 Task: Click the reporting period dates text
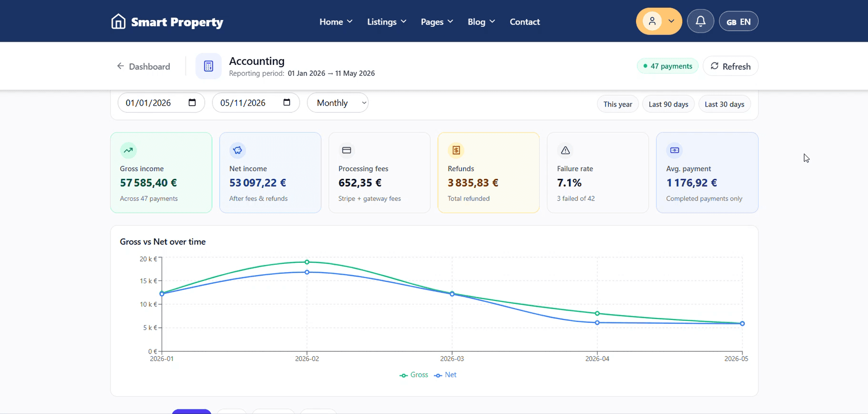[x=331, y=74]
